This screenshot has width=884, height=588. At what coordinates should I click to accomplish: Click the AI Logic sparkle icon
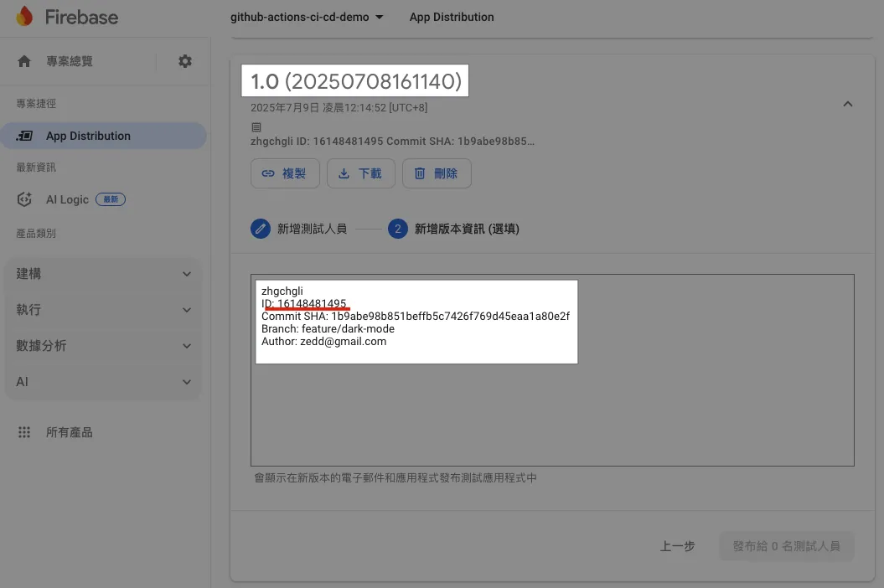click(x=25, y=199)
